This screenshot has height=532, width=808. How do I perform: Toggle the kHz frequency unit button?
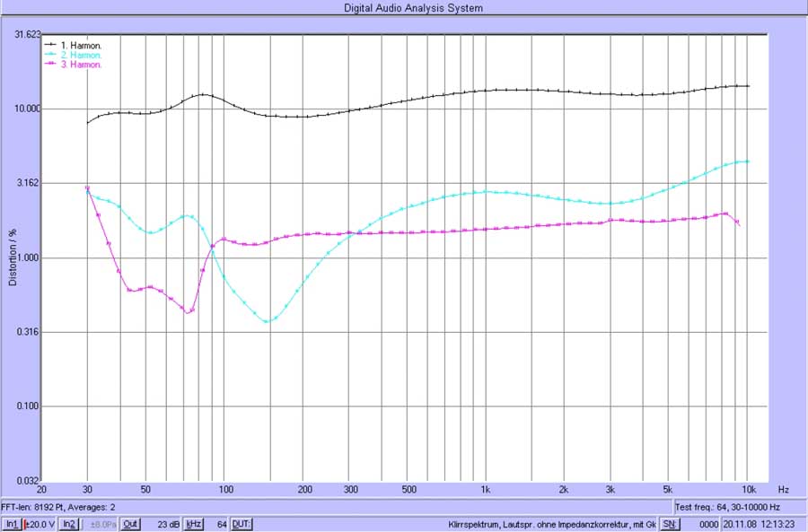click(193, 524)
